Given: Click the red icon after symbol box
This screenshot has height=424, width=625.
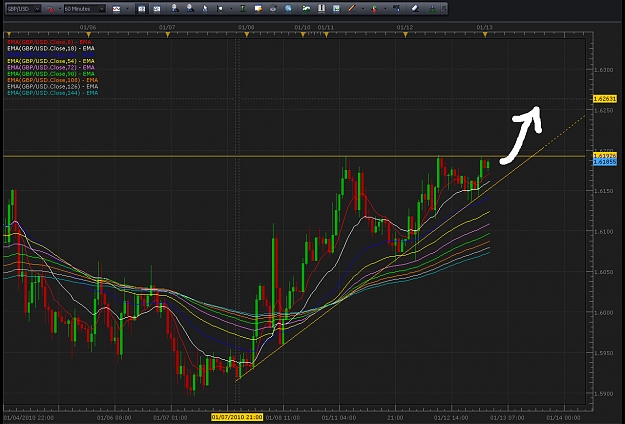Looking at the screenshot, I should point(50,9).
